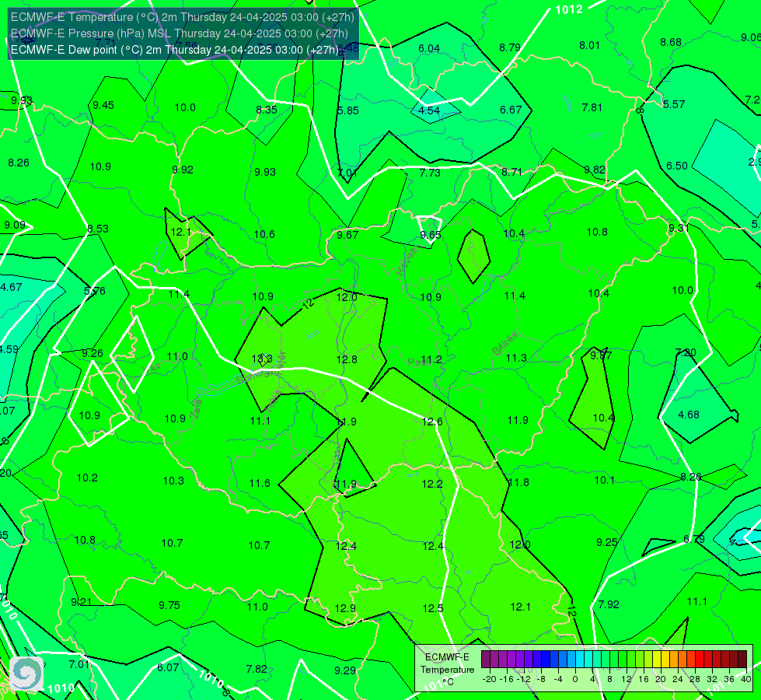Screen dimensions: 761x700
Task: Click the 9.82 temperature value
Action: 595,170
